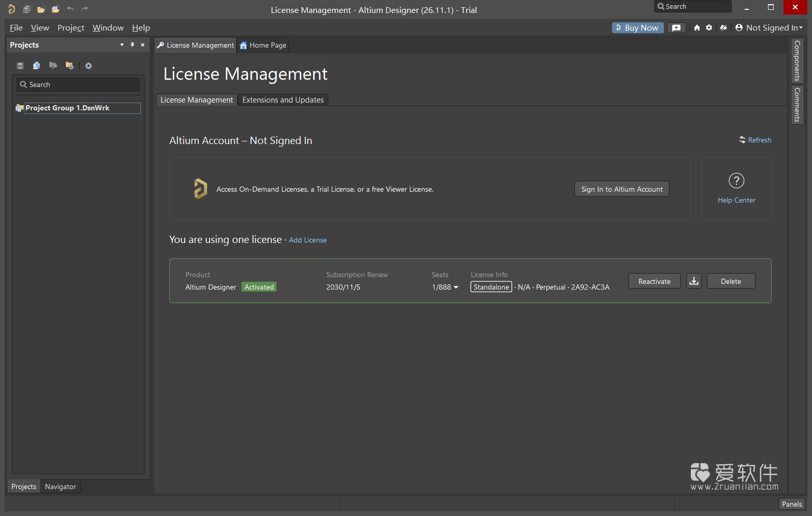
Task: Switch to Extensions and Updates tab
Action: (x=283, y=100)
